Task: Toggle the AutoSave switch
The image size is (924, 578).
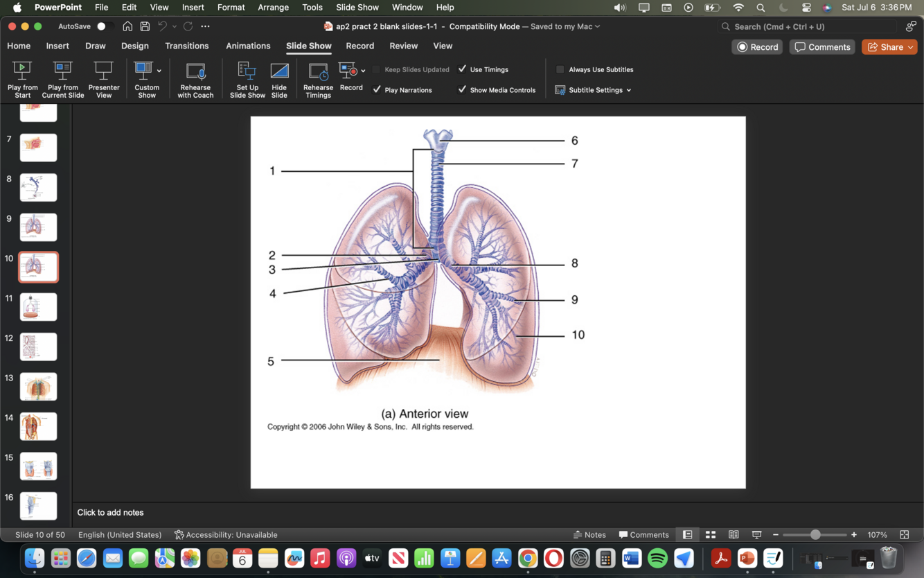Action: (105, 26)
